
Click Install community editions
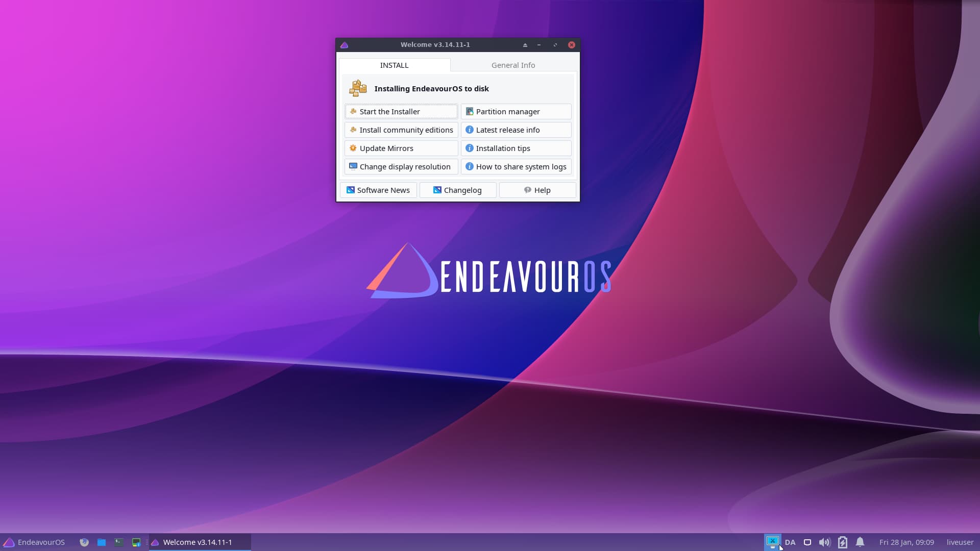[x=401, y=130]
